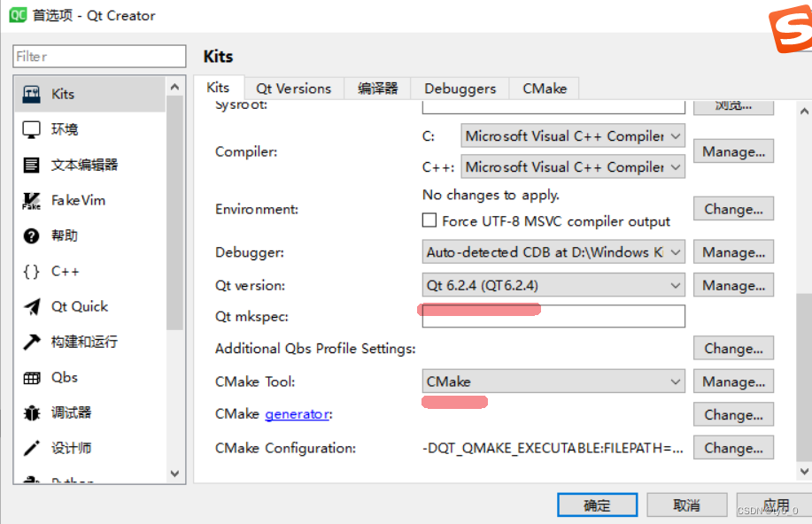
Task: Click Change button for Environment
Action: (x=733, y=209)
